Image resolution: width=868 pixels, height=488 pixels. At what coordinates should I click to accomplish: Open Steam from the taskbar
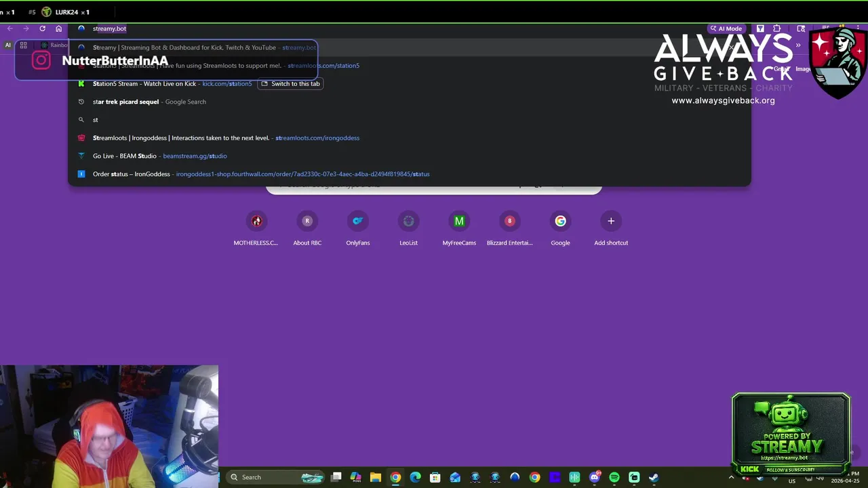tap(654, 477)
